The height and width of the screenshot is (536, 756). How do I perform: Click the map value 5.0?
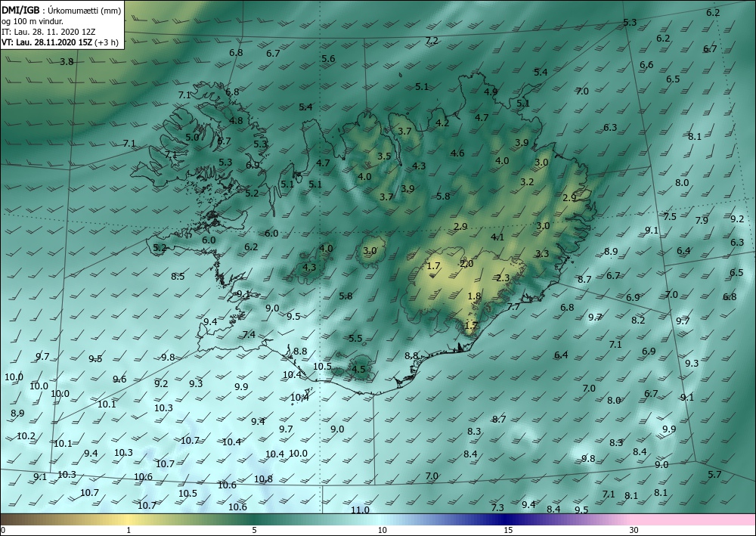[x=192, y=138]
